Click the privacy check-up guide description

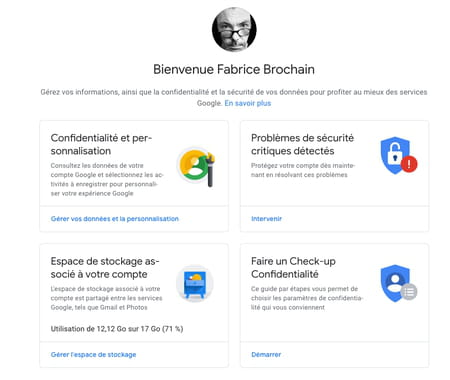[307, 298]
